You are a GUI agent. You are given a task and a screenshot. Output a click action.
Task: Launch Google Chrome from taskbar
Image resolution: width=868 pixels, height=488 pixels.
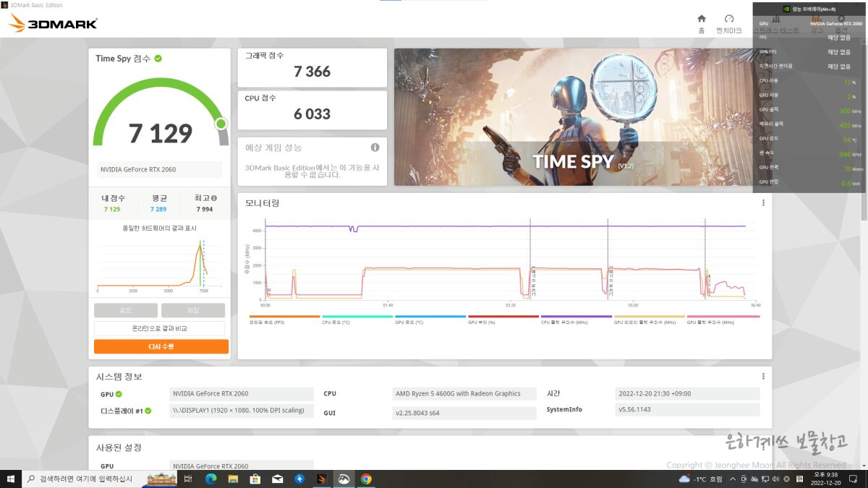(366, 479)
